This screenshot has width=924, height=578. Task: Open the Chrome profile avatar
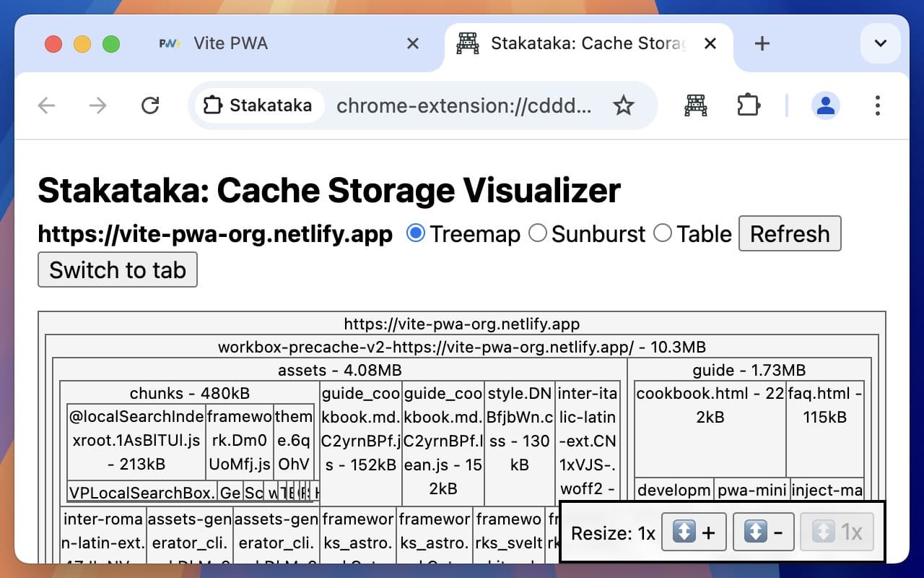825,106
